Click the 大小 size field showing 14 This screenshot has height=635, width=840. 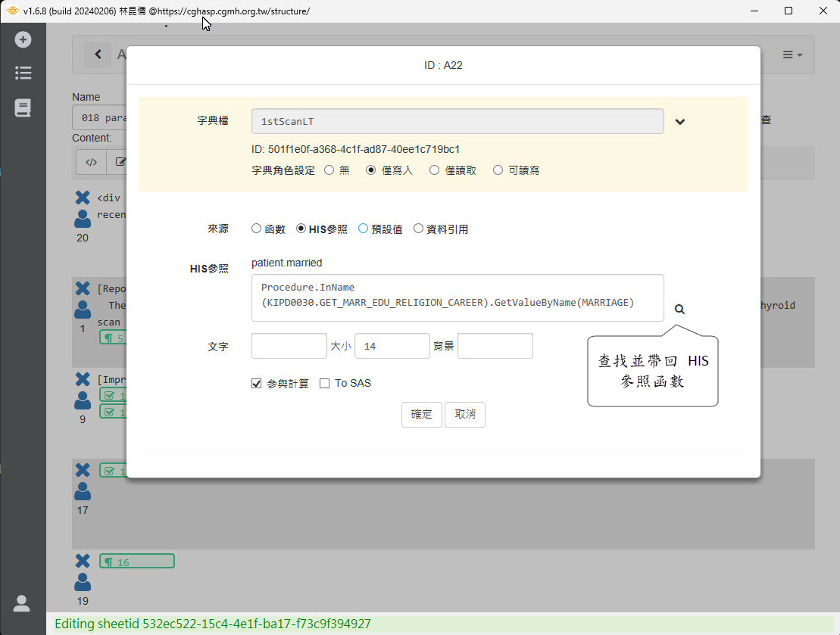pyautogui.click(x=392, y=346)
